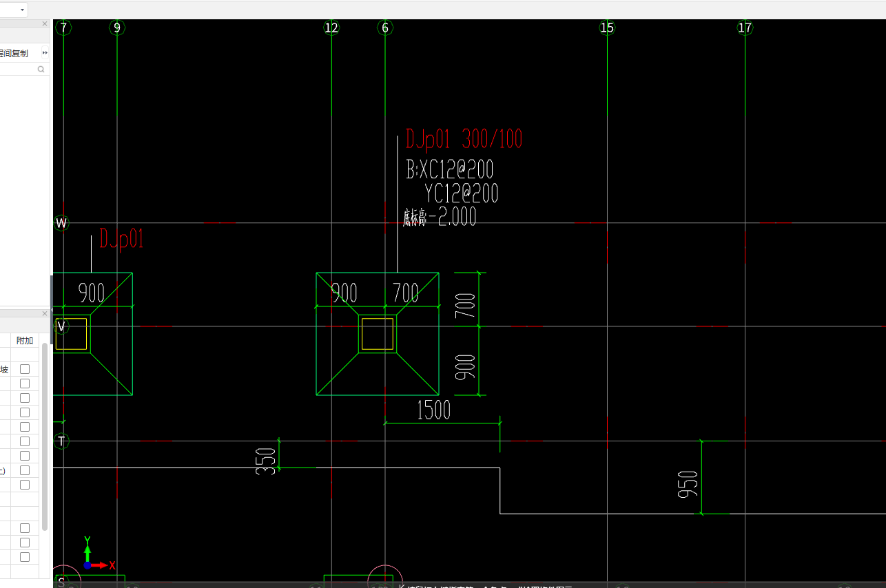This screenshot has height=588, width=886.
Task: Expand more toolbar options beside 层间复制
Action: click(45, 53)
